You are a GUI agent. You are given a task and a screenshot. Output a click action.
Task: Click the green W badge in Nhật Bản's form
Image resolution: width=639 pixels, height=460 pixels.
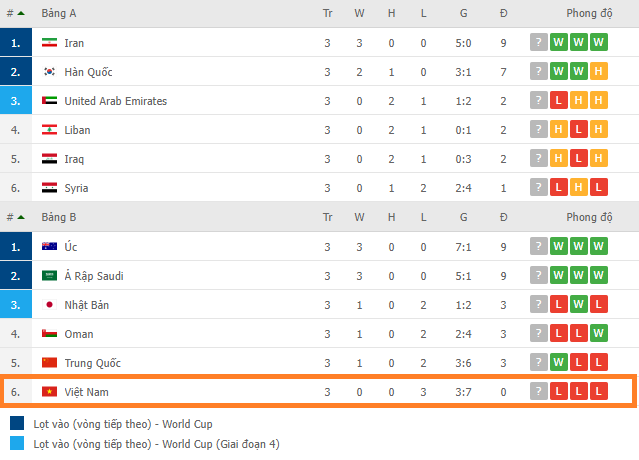(x=578, y=304)
